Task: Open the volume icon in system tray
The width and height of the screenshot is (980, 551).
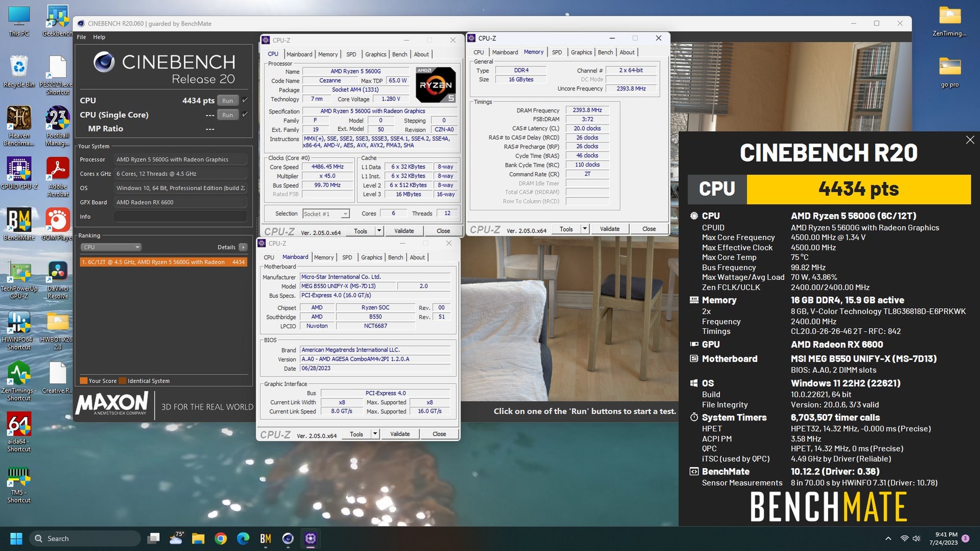Action: pyautogui.click(x=916, y=539)
